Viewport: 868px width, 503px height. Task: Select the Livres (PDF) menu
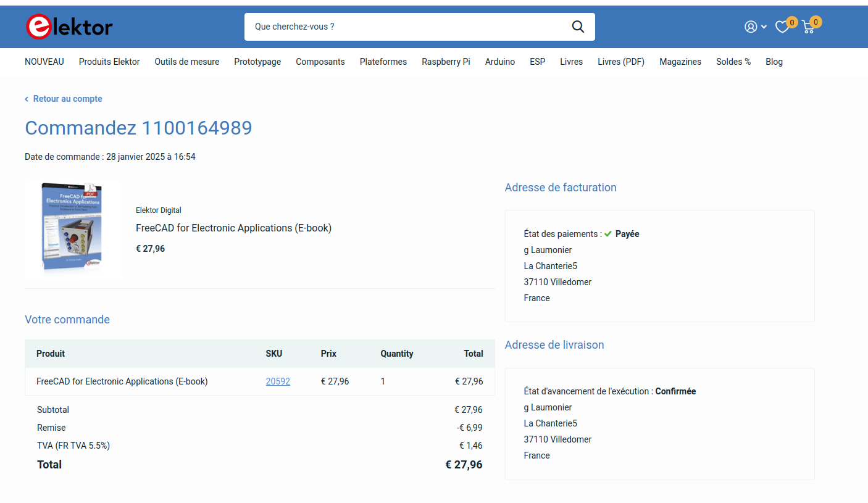pos(621,62)
